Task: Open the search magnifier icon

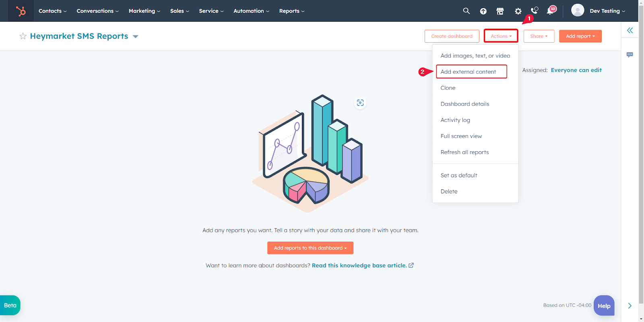Action: pyautogui.click(x=466, y=11)
